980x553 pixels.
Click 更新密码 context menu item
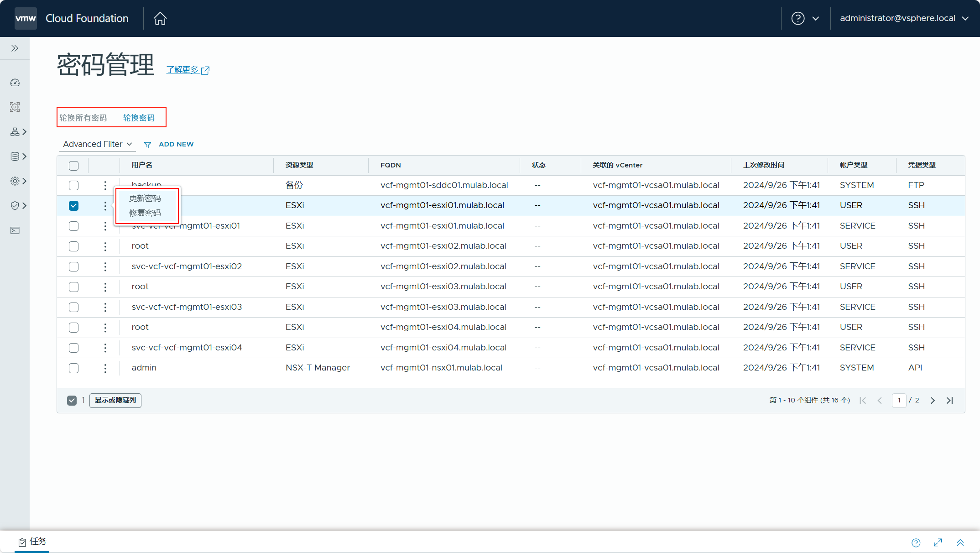(144, 198)
